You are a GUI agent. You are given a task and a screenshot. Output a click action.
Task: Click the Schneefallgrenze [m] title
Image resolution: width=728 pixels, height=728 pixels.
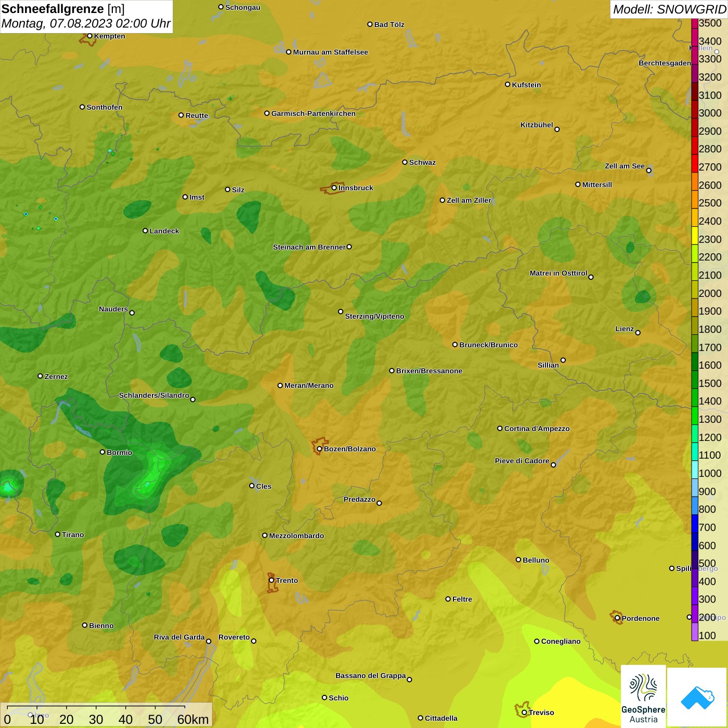[x=63, y=9]
